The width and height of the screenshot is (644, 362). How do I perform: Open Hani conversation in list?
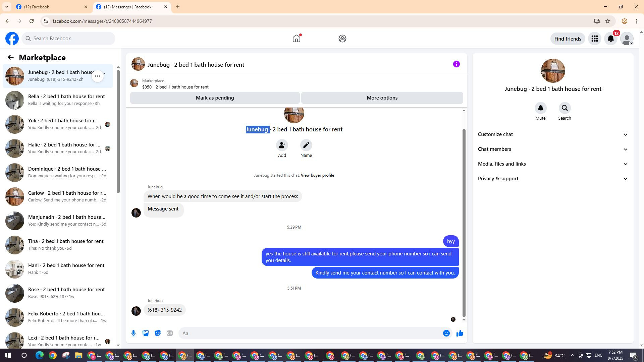coord(58,269)
